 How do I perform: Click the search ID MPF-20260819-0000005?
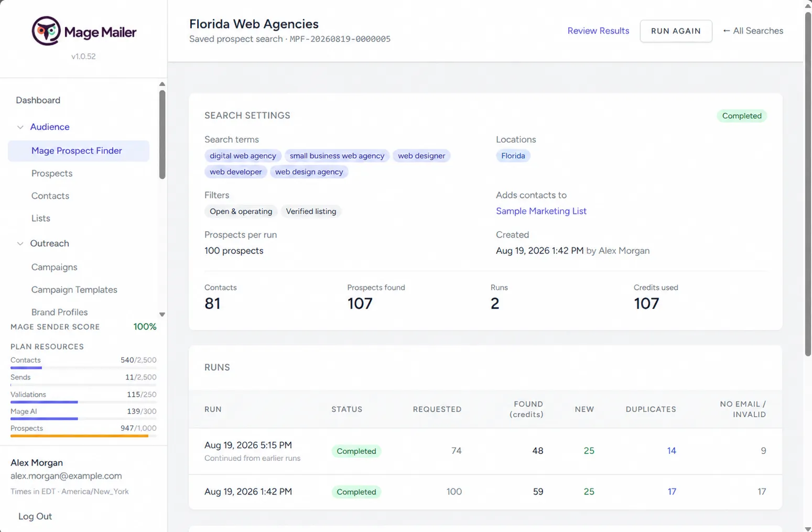point(340,39)
